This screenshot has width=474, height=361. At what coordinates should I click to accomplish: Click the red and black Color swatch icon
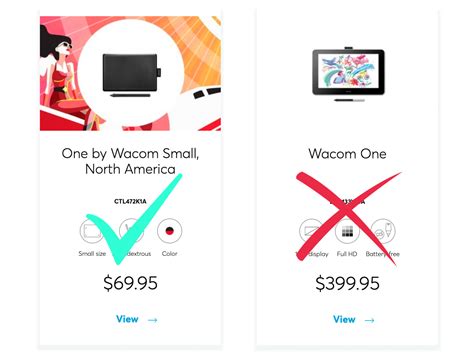pyautogui.click(x=170, y=231)
